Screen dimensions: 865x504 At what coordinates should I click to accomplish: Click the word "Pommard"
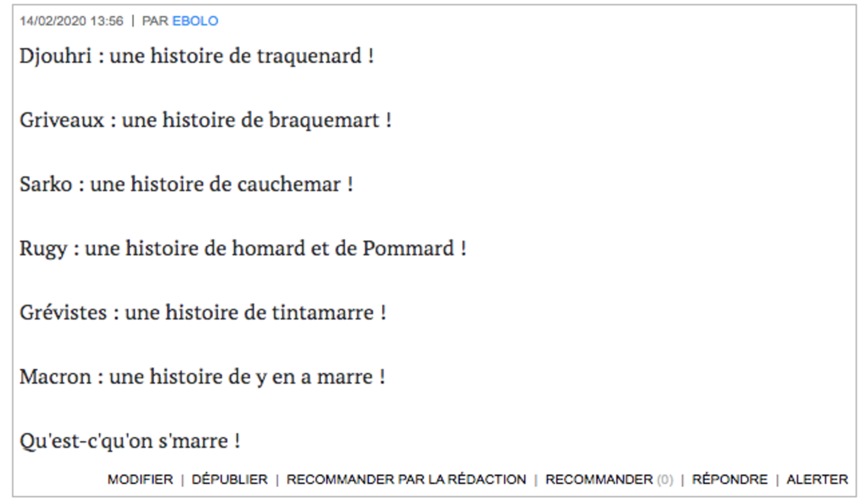point(408,248)
